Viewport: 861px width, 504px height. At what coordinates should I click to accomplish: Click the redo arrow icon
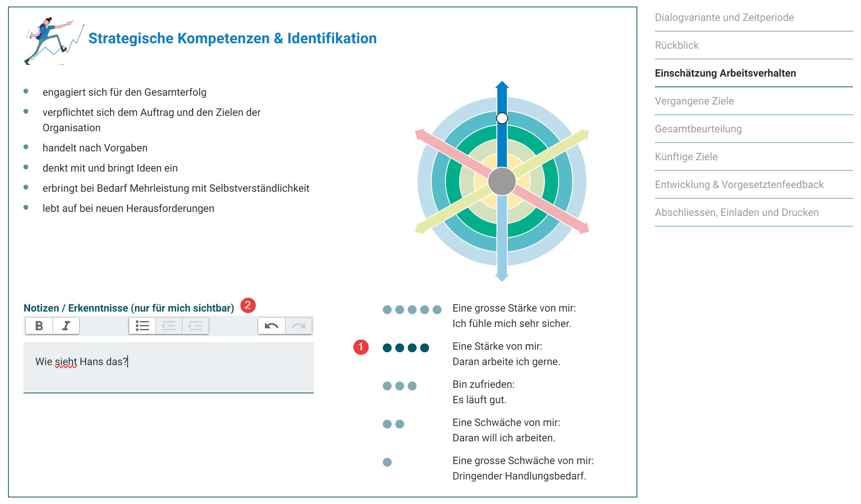click(298, 325)
